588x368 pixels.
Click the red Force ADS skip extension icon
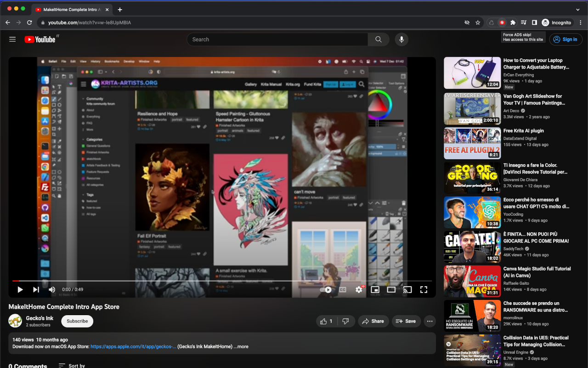coord(502,22)
